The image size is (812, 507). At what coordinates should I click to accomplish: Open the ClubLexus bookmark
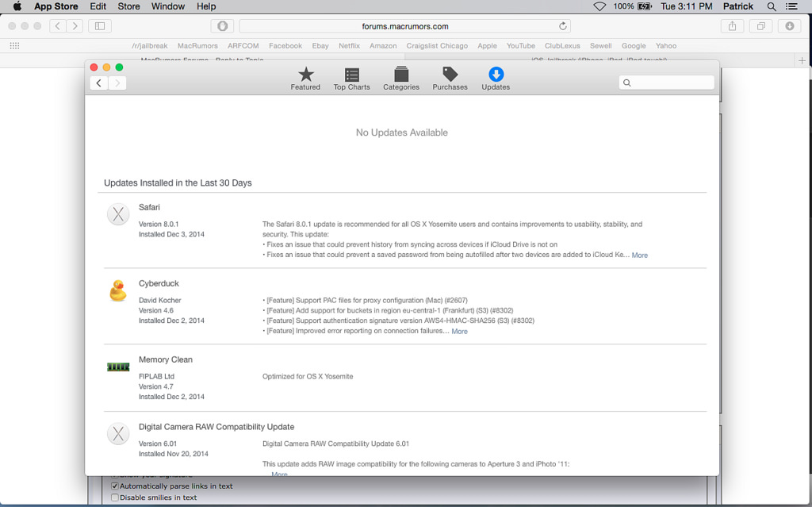(x=562, y=45)
